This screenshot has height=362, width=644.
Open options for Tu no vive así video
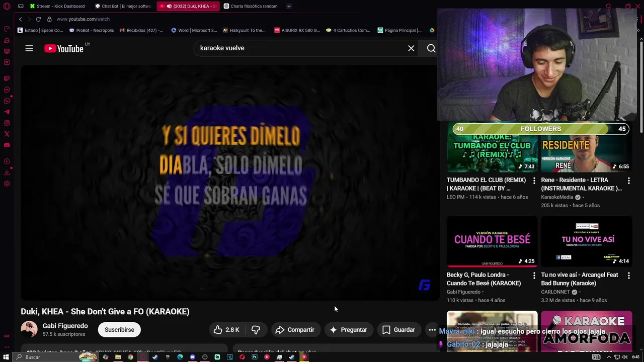(x=628, y=276)
